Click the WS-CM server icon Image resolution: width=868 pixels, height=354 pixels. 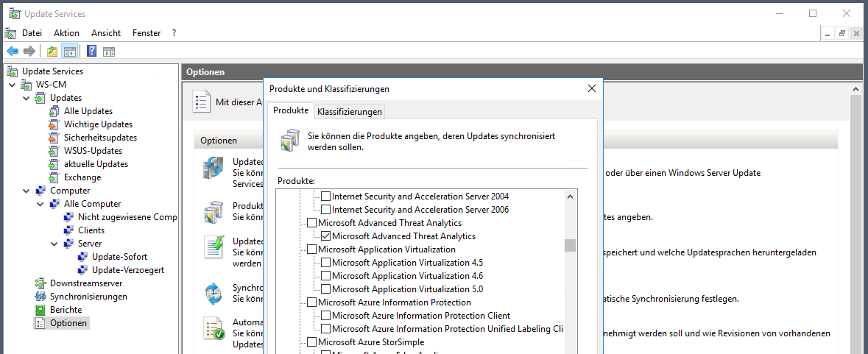pyautogui.click(x=27, y=85)
